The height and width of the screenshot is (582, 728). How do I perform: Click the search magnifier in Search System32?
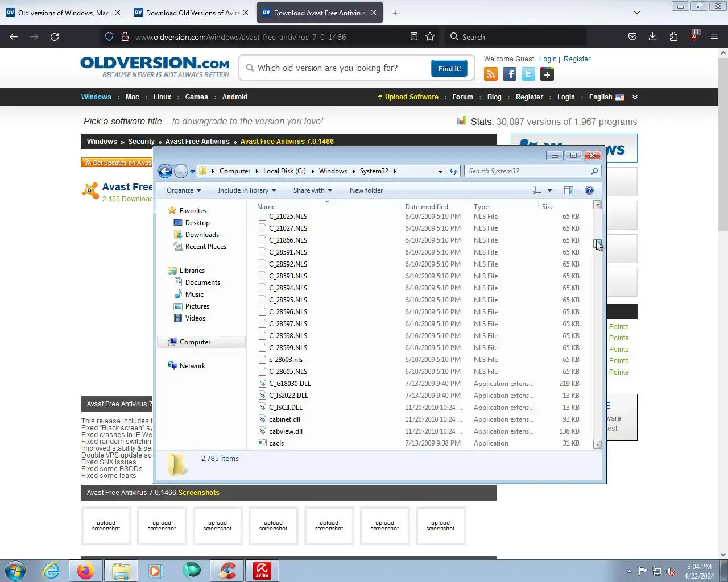click(594, 171)
